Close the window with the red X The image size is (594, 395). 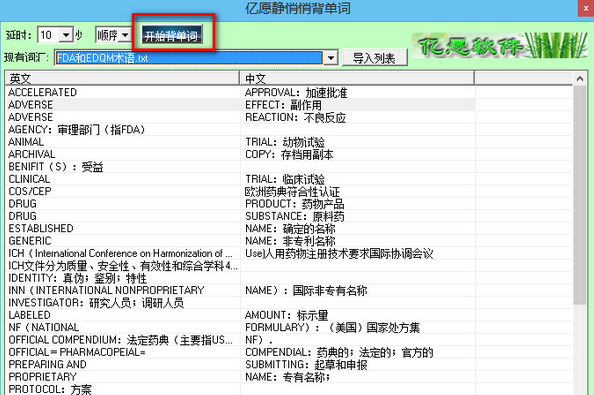[x=586, y=8]
